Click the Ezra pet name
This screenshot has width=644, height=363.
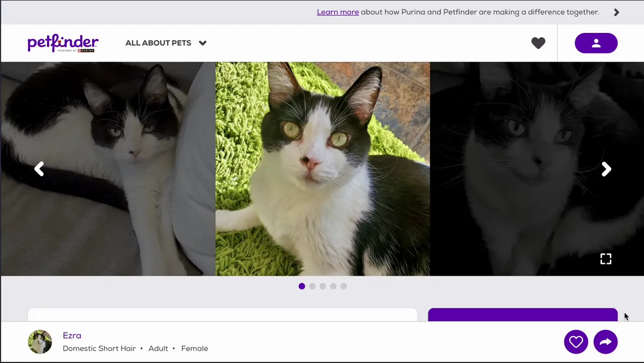point(72,336)
